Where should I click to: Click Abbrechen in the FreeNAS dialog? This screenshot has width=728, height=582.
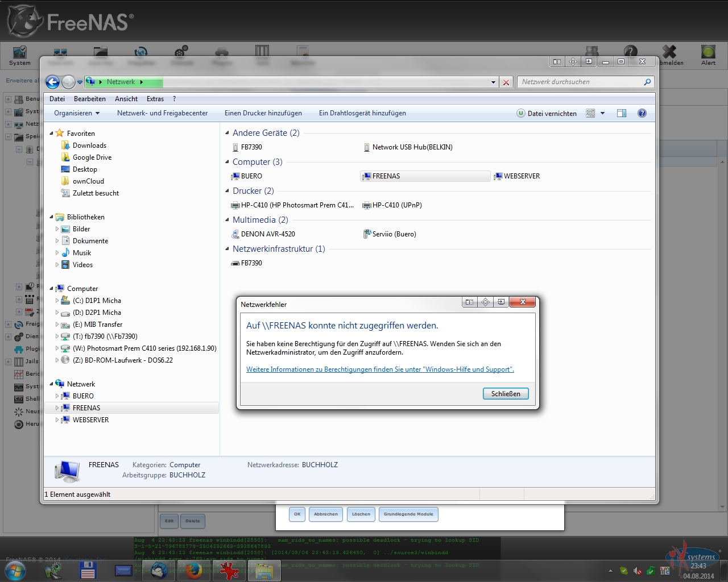pyautogui.click(x=326, y=514)
